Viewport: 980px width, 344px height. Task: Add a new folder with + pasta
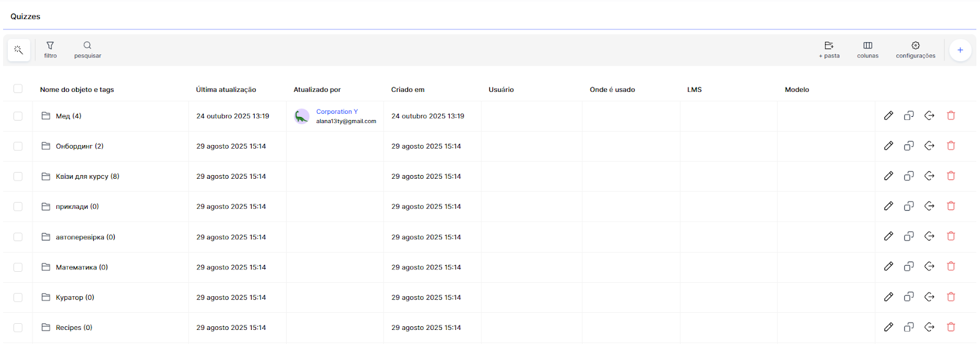click(829, 50)
